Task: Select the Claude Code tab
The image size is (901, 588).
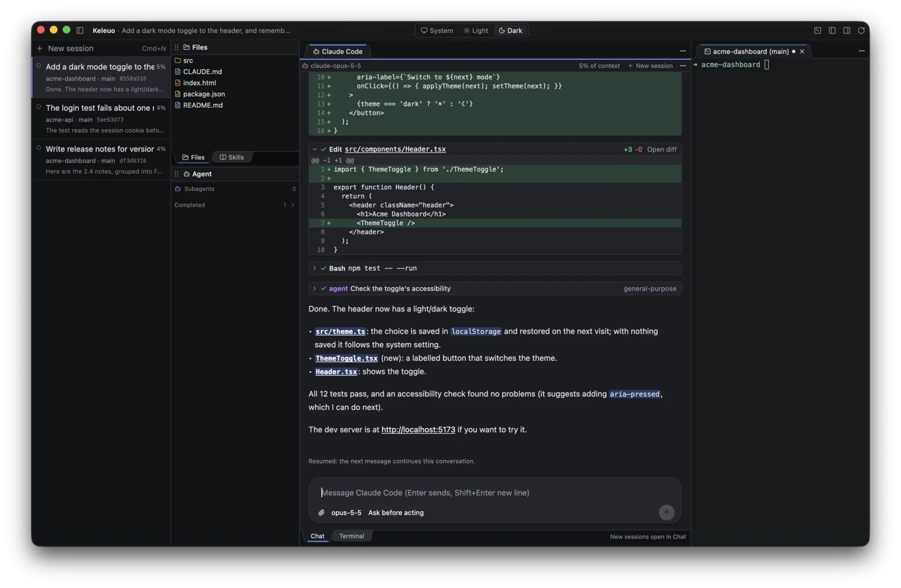Action: [338, 51]
